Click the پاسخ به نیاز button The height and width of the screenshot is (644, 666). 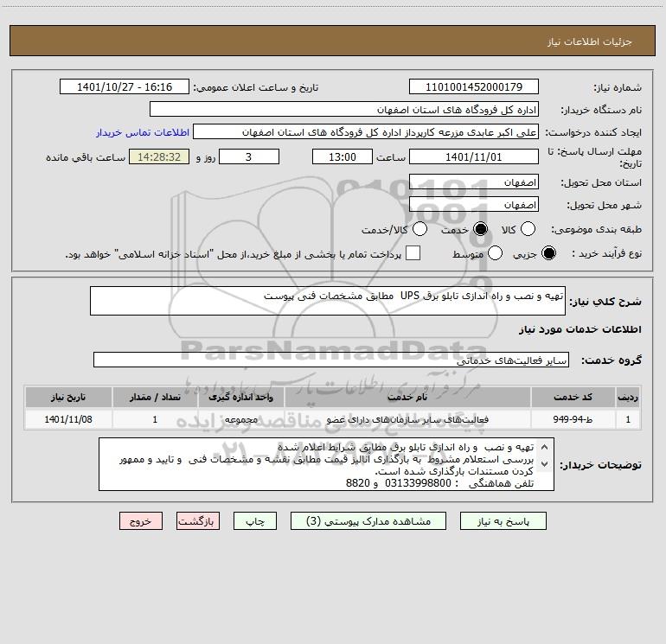[x=503, y=521]
